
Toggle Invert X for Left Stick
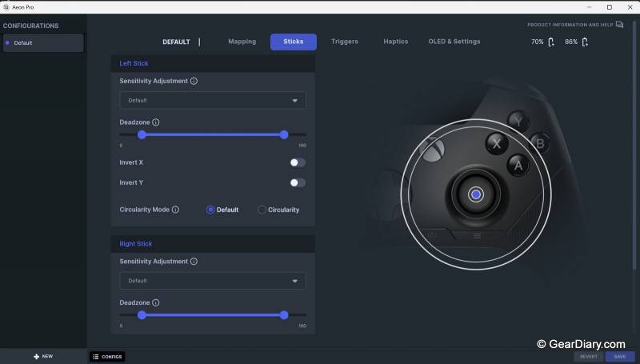click(298, 162)
